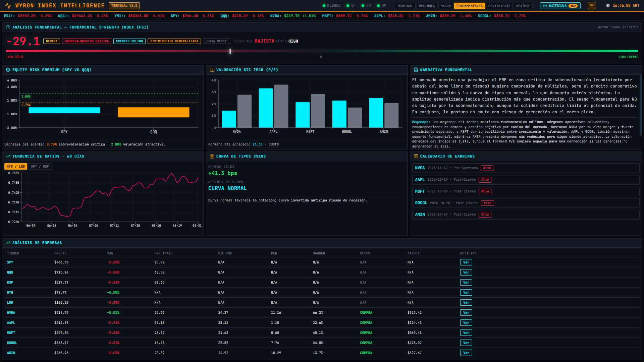Viewport: 644px width, 362px height.
Task: Click the OF connection status dot
Action: [x=348, y=6]
